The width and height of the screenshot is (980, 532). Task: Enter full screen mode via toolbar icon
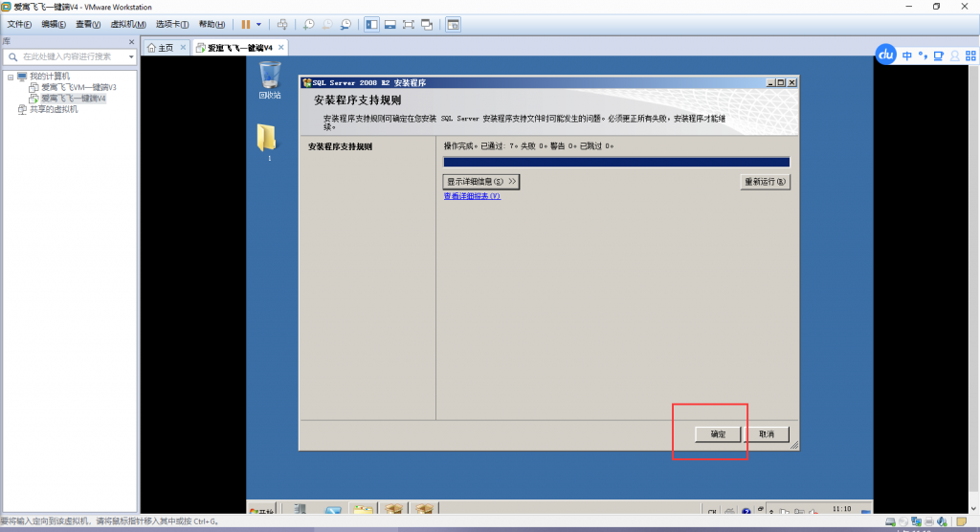coord(408,24)
